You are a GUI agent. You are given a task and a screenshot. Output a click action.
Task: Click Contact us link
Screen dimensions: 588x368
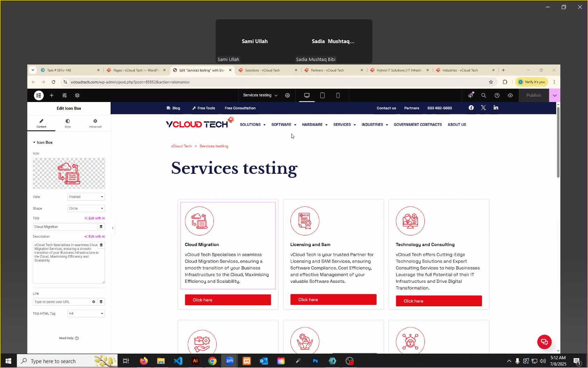tap(386, 108)
